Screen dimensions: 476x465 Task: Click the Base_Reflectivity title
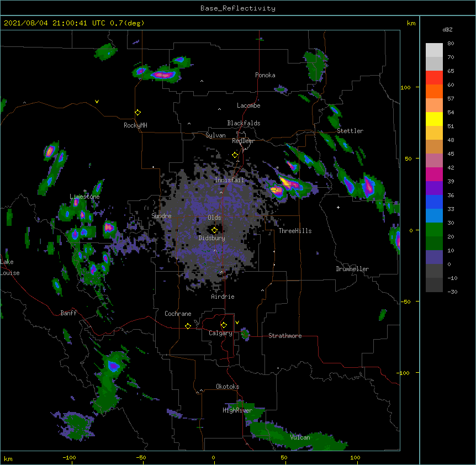coord(238,8)
